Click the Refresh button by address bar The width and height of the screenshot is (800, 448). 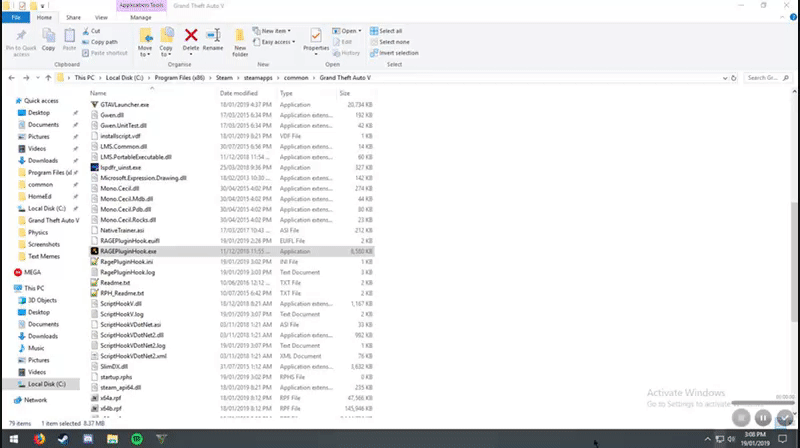(x=734, y=78)
